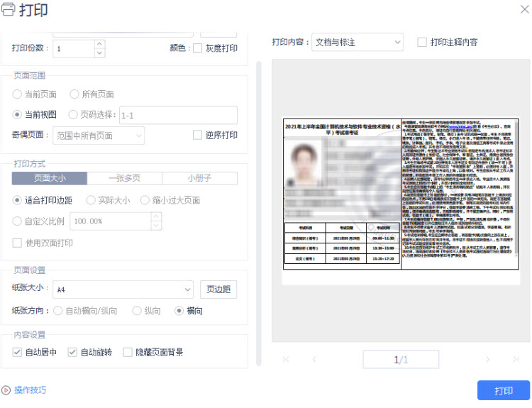Select 自动横向/纵向 orientation
532x408 pixels.
coord(57,311)
